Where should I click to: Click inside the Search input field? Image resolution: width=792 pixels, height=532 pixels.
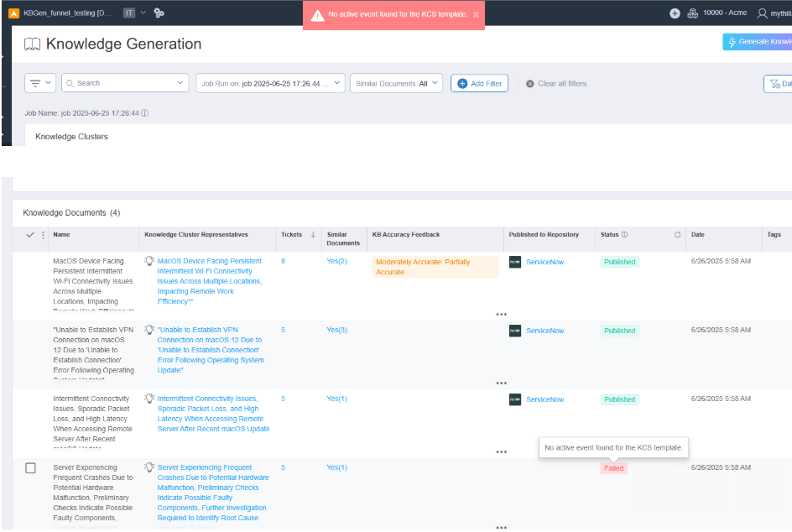click(x=125, y=83)
